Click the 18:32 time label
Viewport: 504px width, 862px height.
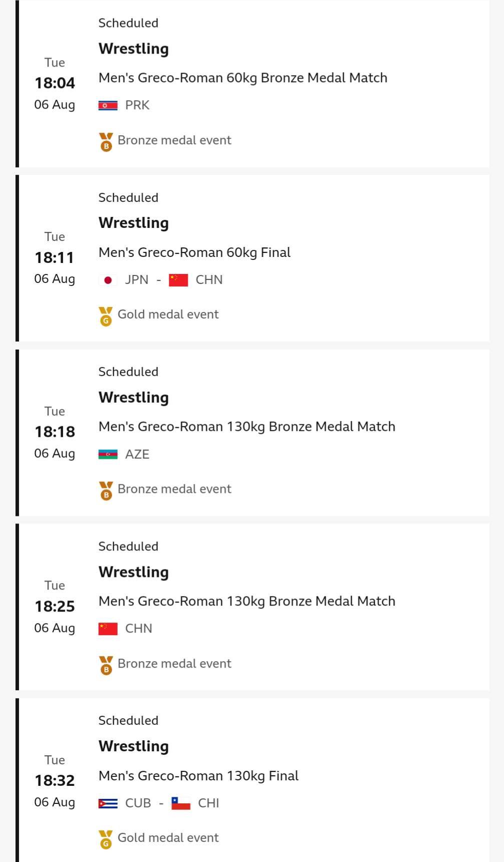point(55,780)
